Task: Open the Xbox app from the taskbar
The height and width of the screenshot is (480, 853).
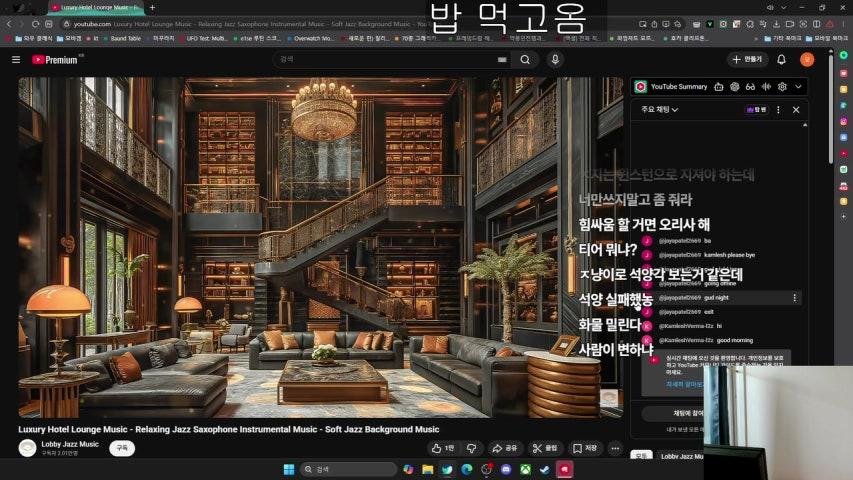Action: click(526, 469)
